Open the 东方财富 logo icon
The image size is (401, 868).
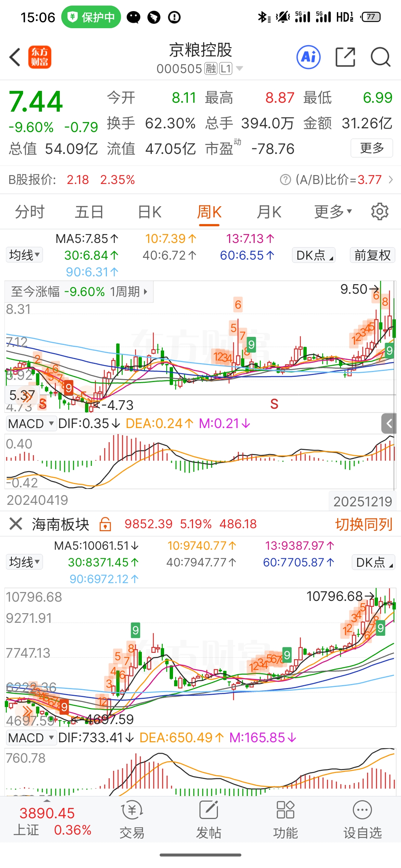[x=40, y=57]
